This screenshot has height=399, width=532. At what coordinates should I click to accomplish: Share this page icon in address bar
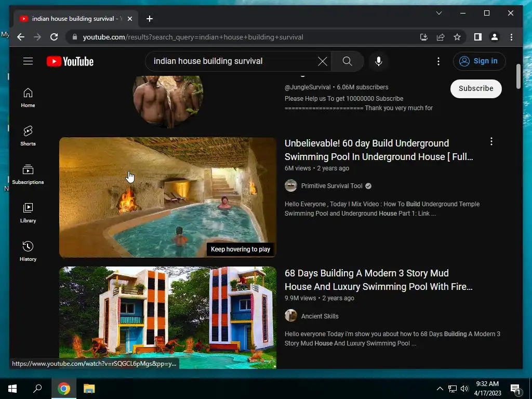click(x=441, y=37)
